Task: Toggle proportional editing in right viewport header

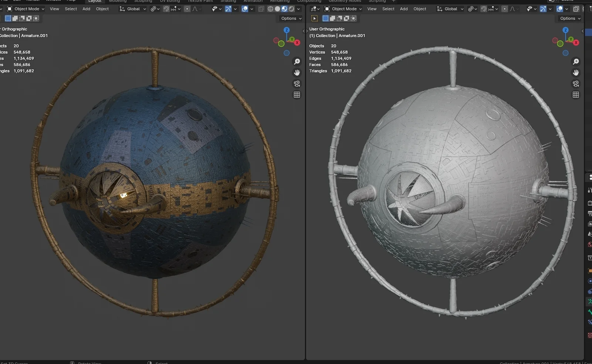Action: (505, 9)
